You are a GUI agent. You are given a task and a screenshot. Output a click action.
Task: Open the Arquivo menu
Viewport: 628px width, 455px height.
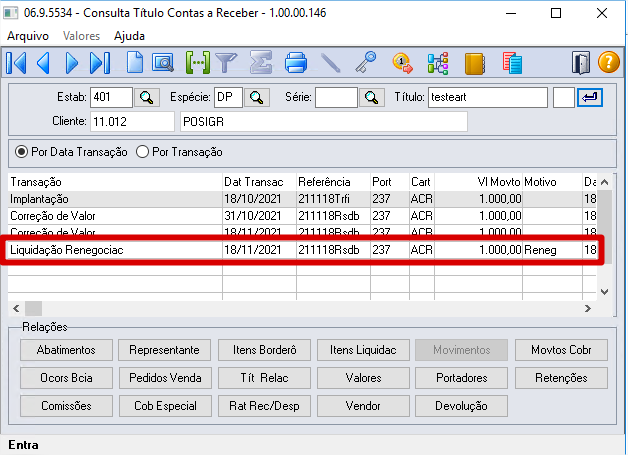point(28,36)
